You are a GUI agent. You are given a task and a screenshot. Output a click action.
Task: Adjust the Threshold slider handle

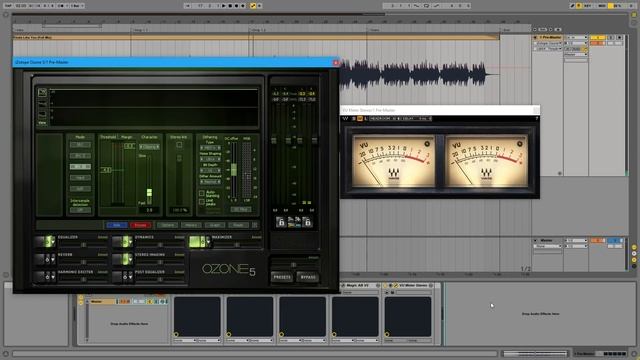click(x=106, y=170)
